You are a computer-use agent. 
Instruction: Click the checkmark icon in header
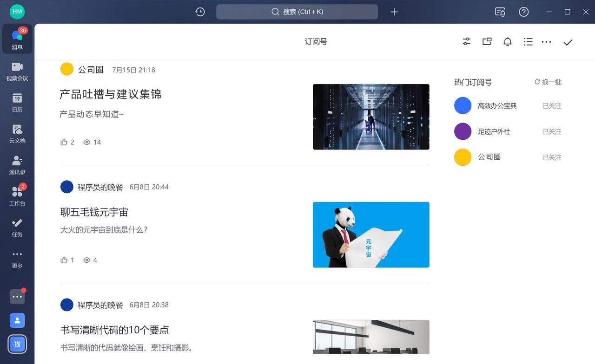tap(568, 42)
